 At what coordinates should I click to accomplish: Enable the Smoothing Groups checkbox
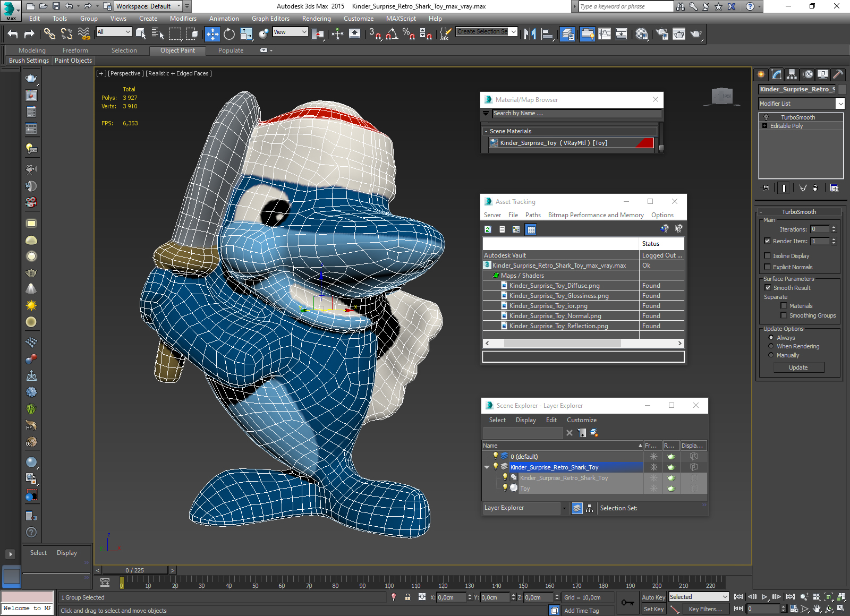tap(784, 315)
